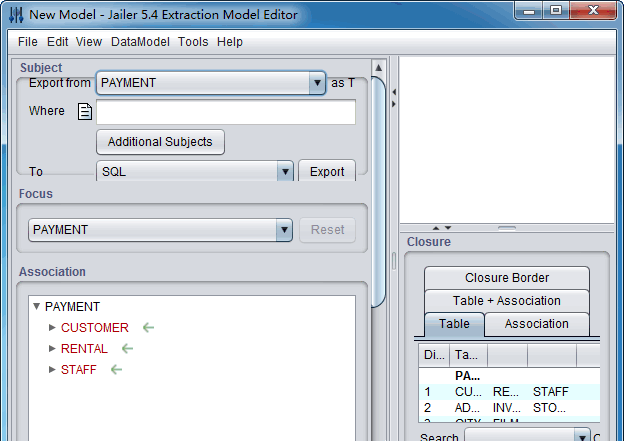Click the Export button
The width and height of the screenshot is (624, 441).
point(327,172)
